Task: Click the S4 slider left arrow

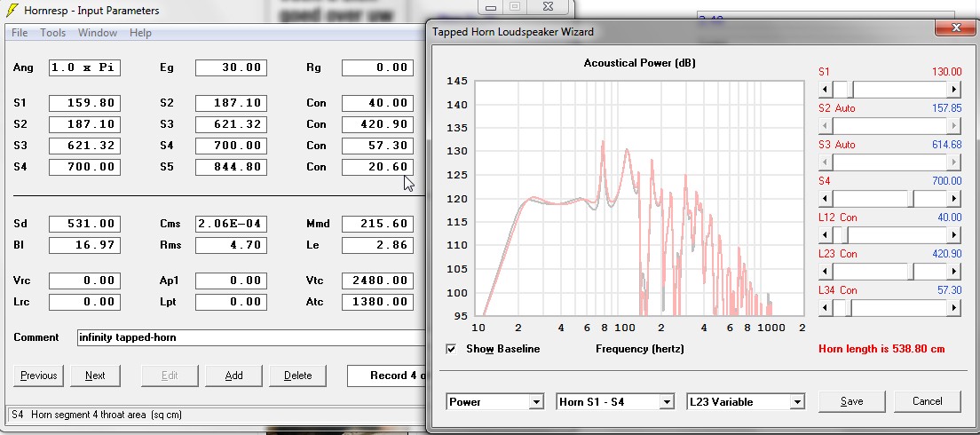Action: 825,199
